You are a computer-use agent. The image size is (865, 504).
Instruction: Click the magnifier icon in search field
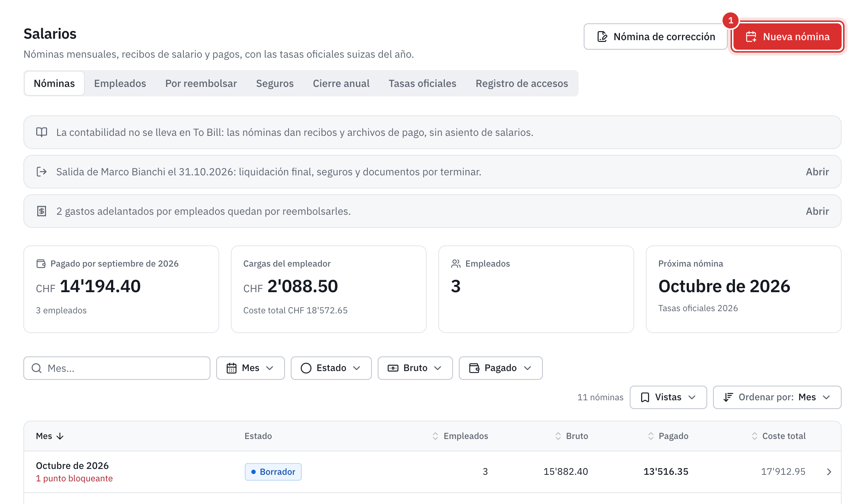click(x=37, y=368)
